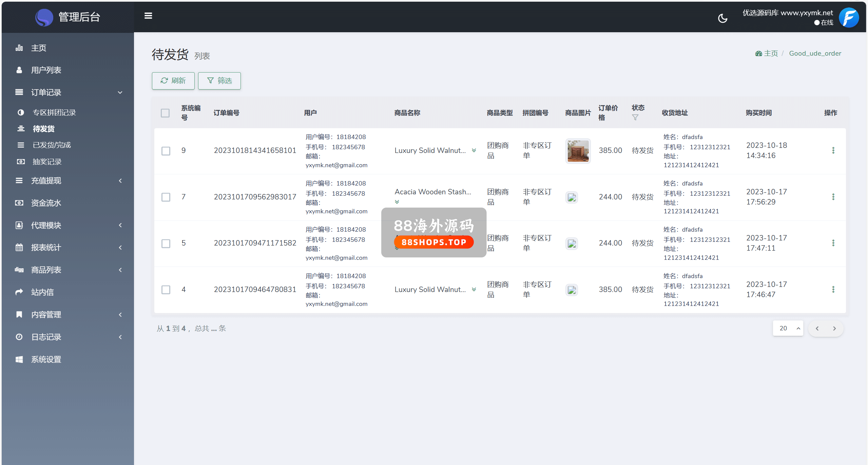868x465 pixels.
Task: Open three-dot menu for order 4
Action: click(833, 289)
